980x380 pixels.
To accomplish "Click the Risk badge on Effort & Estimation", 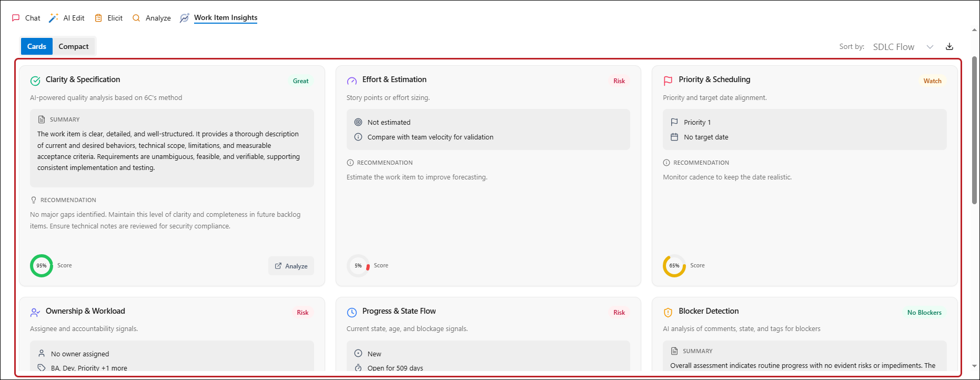I will pyautogui.click(x=619, y=81).
